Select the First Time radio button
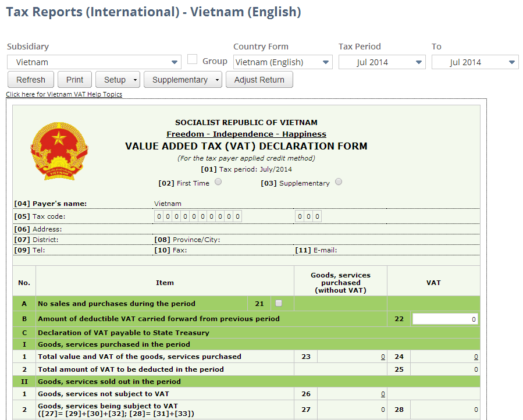Image resolution: width=523 pixels, height=420 pixels. pos(218,181)
